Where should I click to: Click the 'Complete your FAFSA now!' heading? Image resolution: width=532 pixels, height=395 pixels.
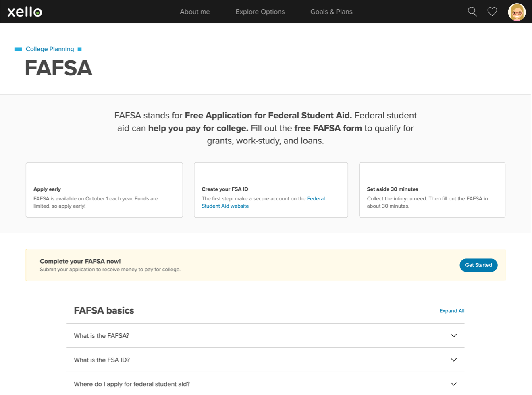click(x=80, y=261)
